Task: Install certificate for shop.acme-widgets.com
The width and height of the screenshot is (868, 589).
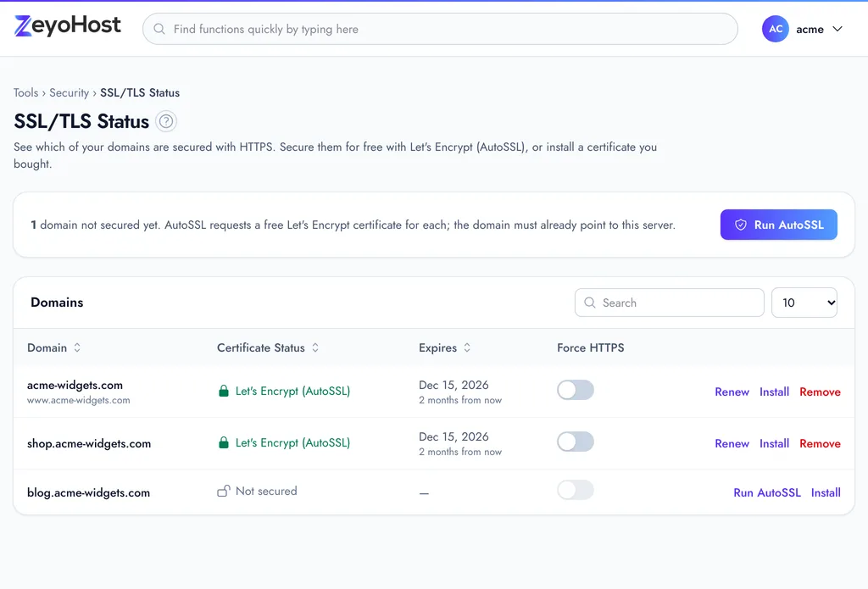Action: (x=774, y=443)
